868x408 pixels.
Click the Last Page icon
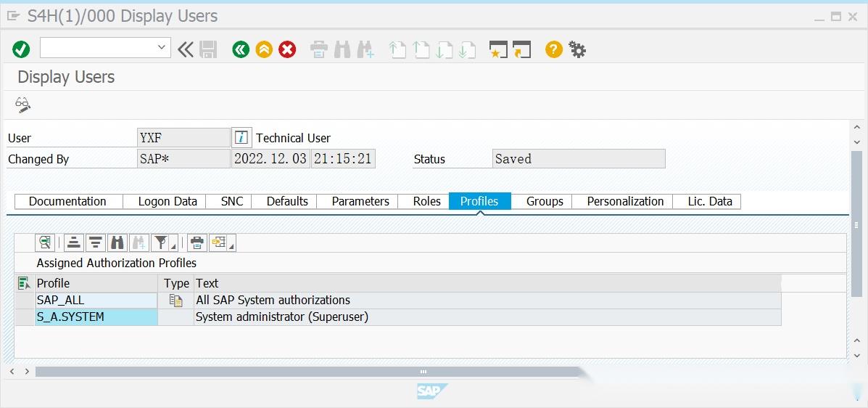point(467,50)
